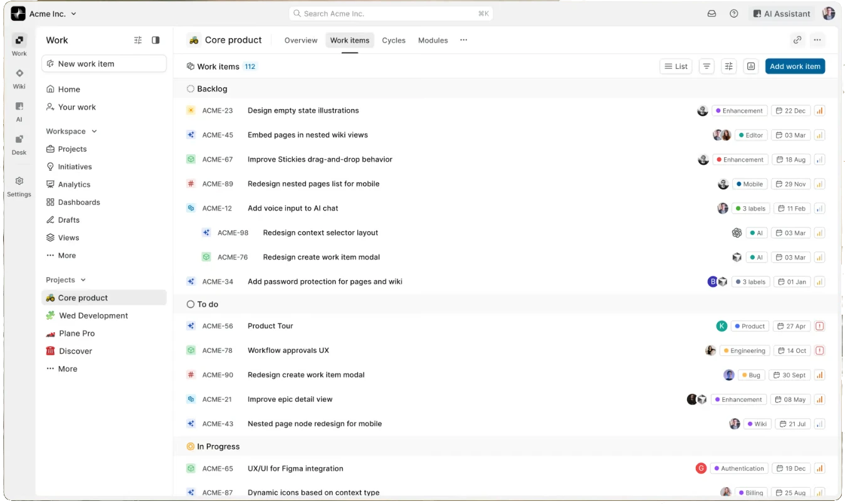Click urgent priority icon for ACME-56

(819, 326)
